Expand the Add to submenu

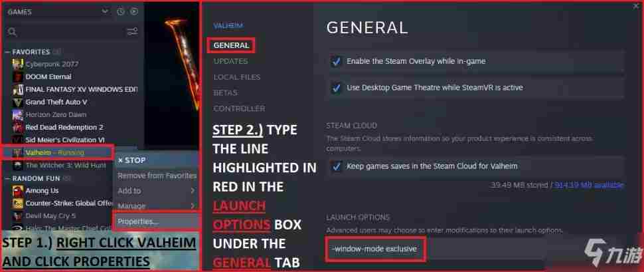point(156,191)
